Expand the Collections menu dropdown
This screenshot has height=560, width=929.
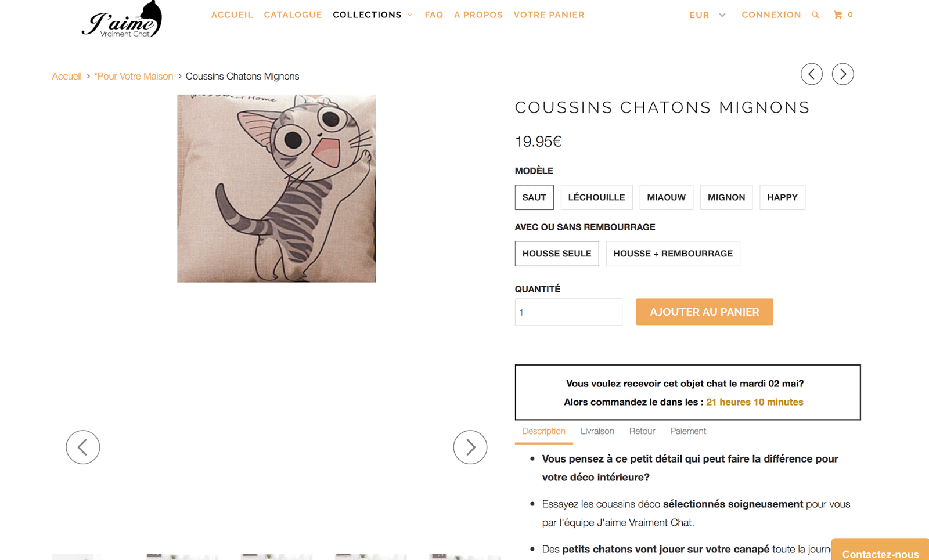tap(372, 15)
